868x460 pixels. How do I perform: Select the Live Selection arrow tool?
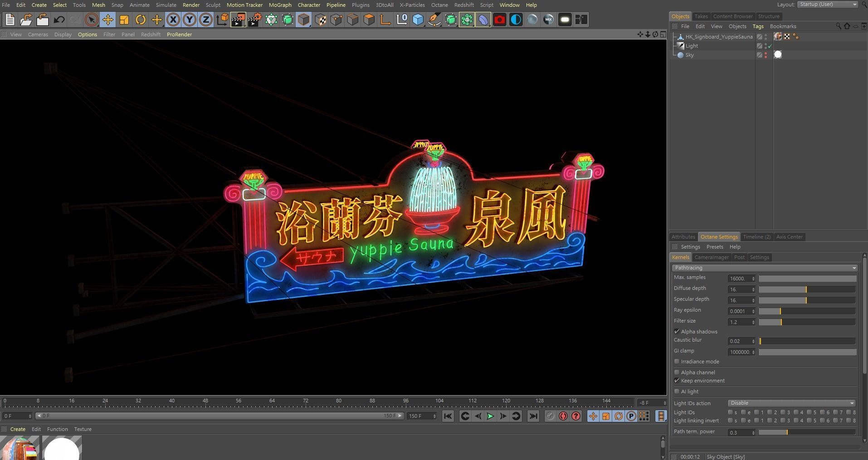(91, 20)
